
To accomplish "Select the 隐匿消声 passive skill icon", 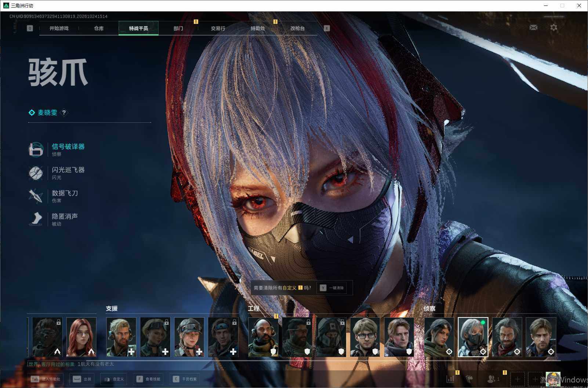I will [x=36, y=219].
